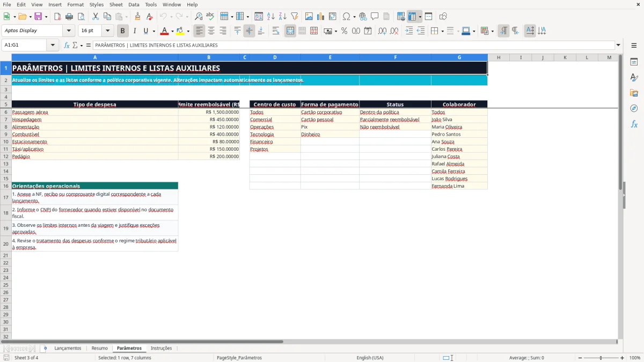This screenshot has width=644, height=362.
Task: Center the text vertically
Action: 249,31
